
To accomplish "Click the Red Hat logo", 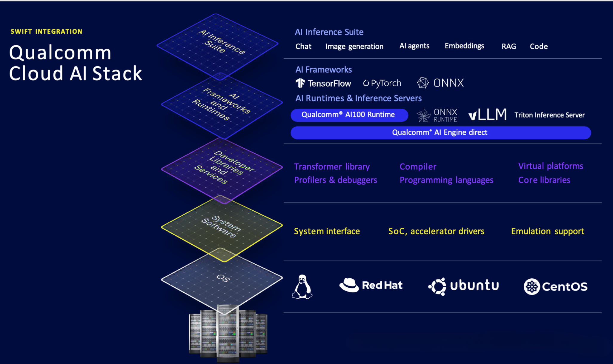I will [371, 285].
